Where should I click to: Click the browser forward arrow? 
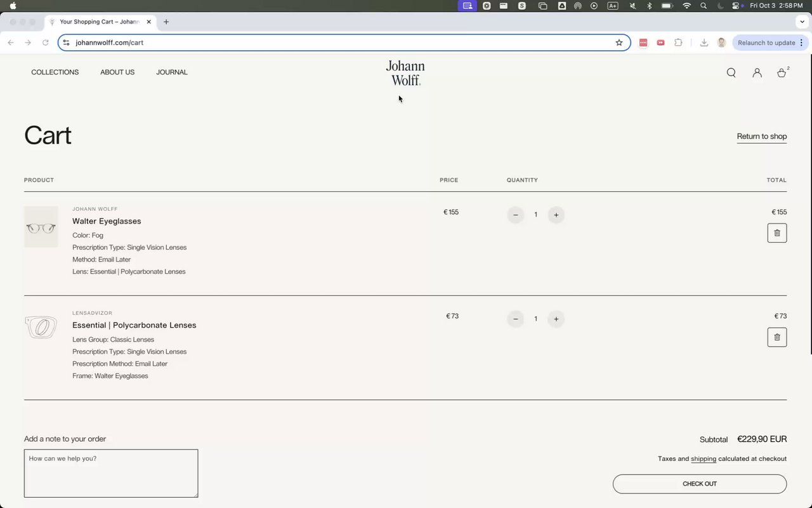(28, 43)
